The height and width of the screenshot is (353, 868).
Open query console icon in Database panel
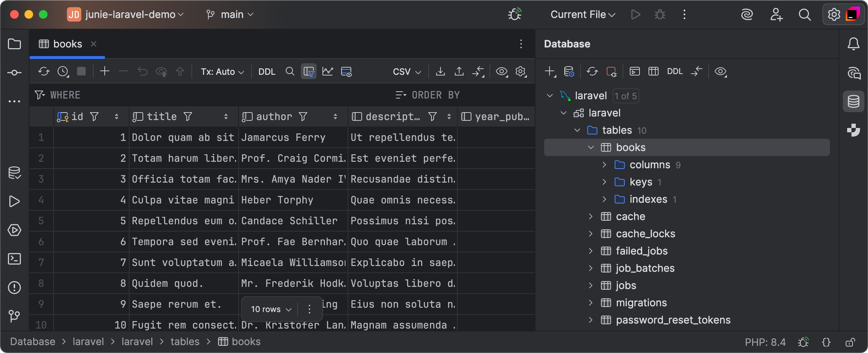(635, 72)
